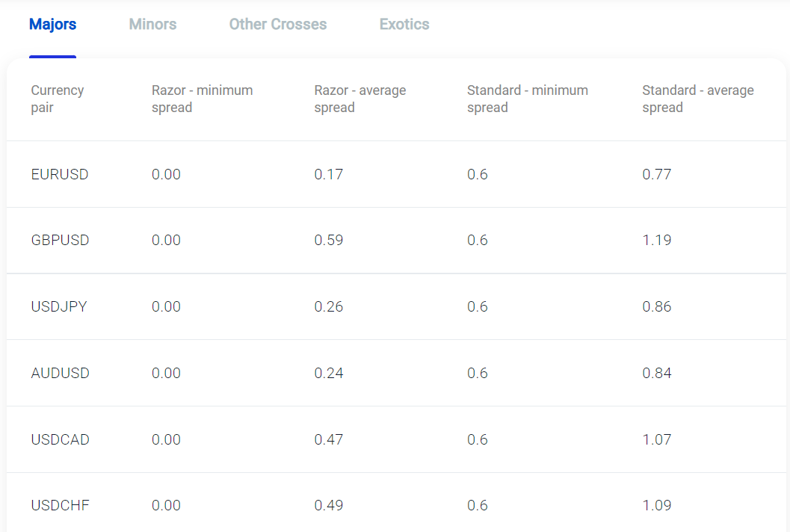Select USDJPY Razor average value 0.26
This screenshot has height=532, width=790.
pos(328,306)
